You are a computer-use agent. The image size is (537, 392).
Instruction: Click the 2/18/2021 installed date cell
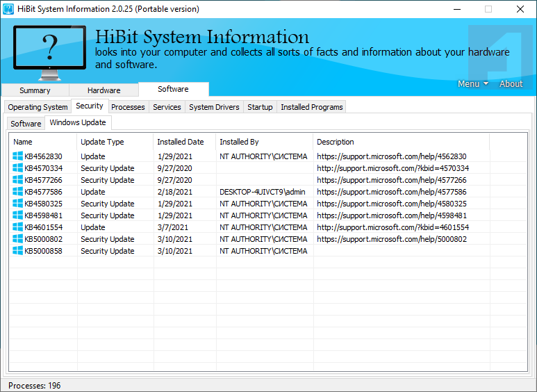[175, 192]
